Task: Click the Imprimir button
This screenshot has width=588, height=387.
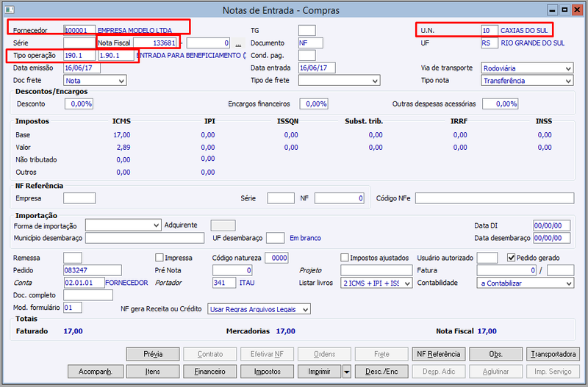Action: pyautogui.click(x=320, y=372)
